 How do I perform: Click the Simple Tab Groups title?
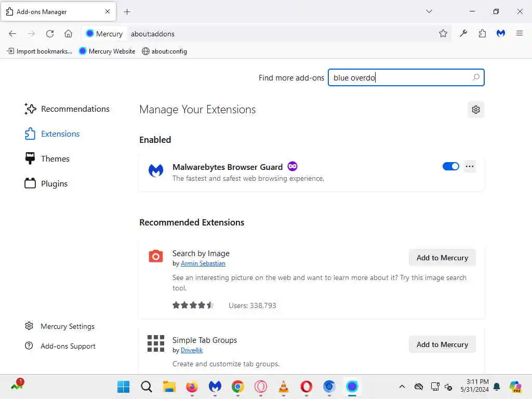pyautogui.click(x=205, y=340)
